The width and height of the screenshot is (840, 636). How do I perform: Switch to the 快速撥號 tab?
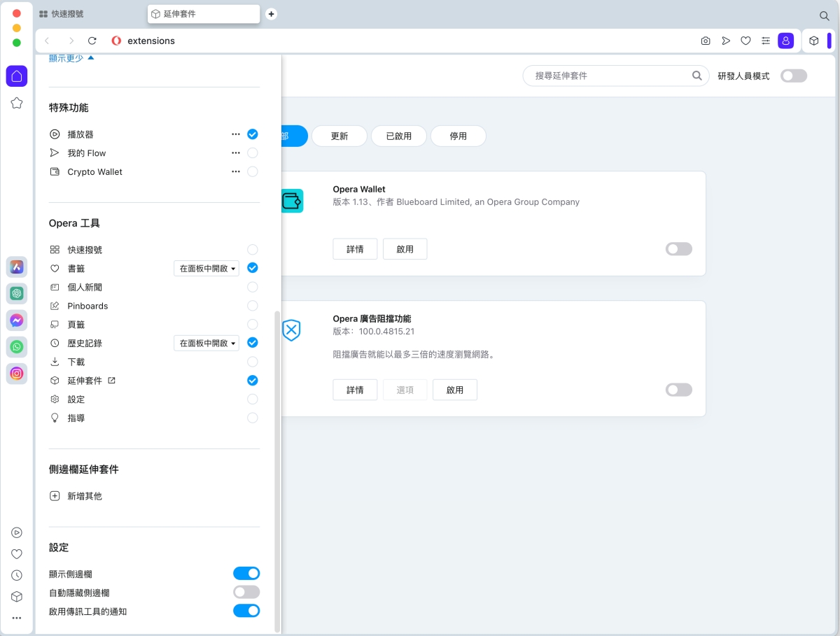(x=90, y=14)
